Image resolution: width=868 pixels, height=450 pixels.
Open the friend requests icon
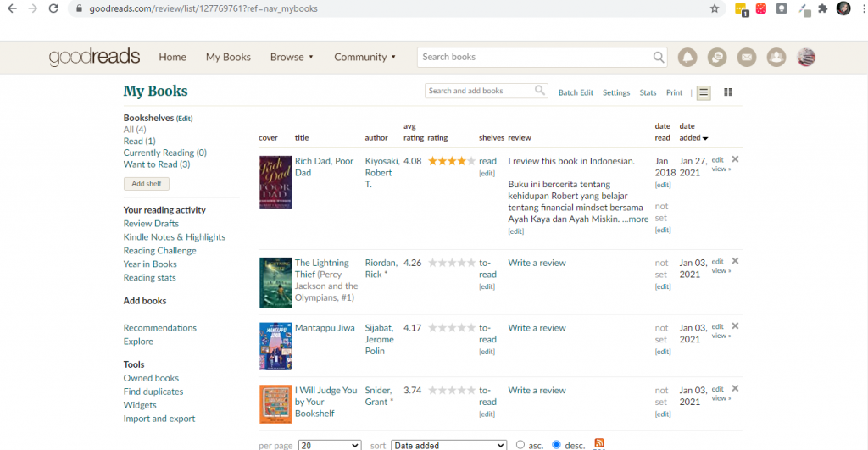click(776, 57)
